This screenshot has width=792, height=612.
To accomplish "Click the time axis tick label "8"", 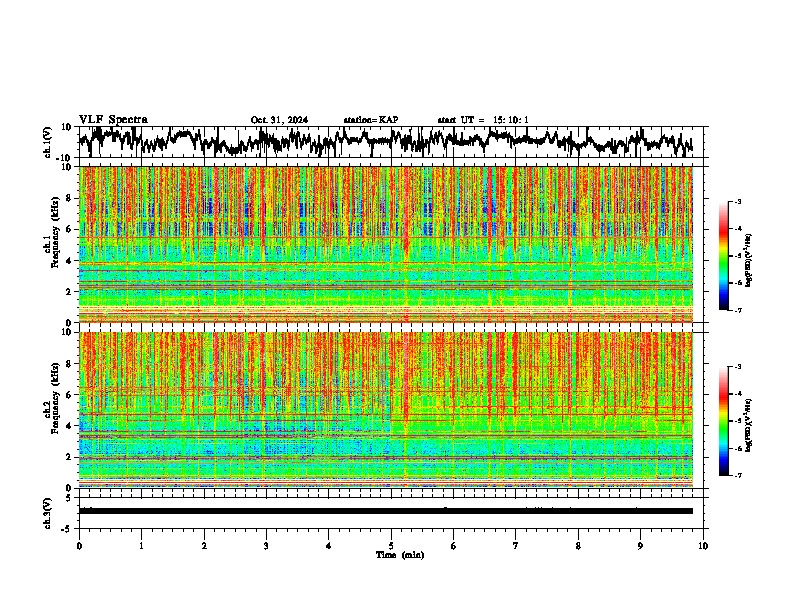I will coord(578,546).
